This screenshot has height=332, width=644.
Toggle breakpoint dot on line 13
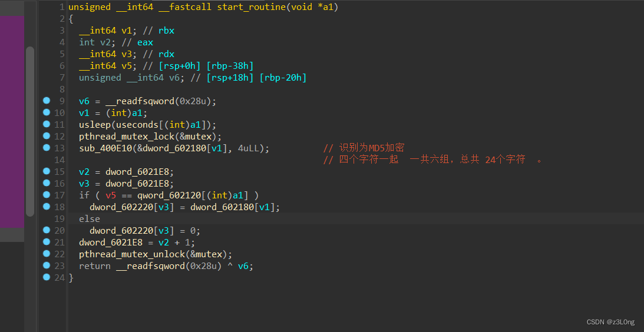click(46, 147)
